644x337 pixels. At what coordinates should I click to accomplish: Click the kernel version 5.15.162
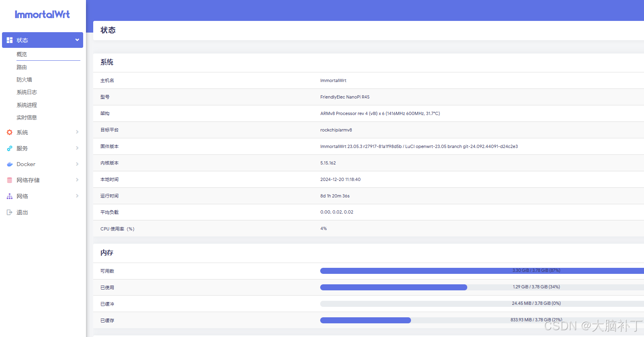pos(328,163)
